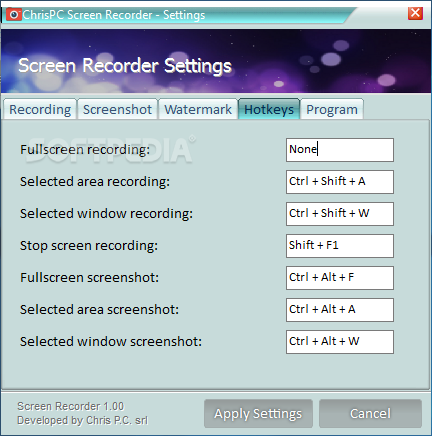Screen dimensions: 432x436
Task: Click the Hotkeys tab
Action: point(269,109)
